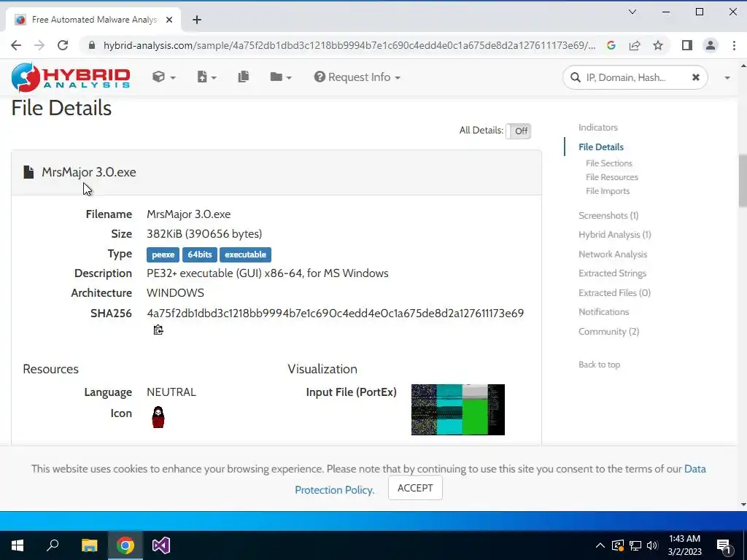Click the Google icon in address bar
Image resolution: width=747 pixels, height=560 pixels.
click(611, 45)
